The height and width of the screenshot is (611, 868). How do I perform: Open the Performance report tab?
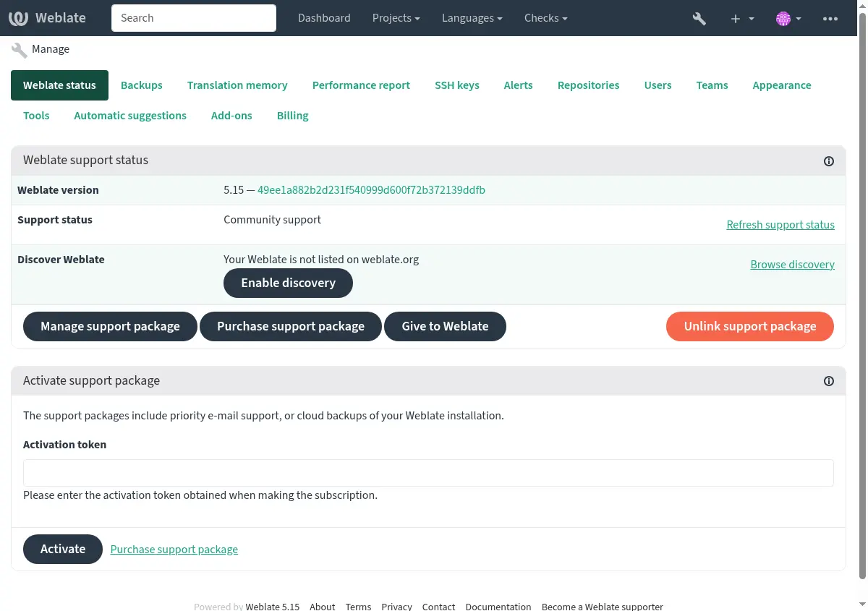click(x=361, y=85)
